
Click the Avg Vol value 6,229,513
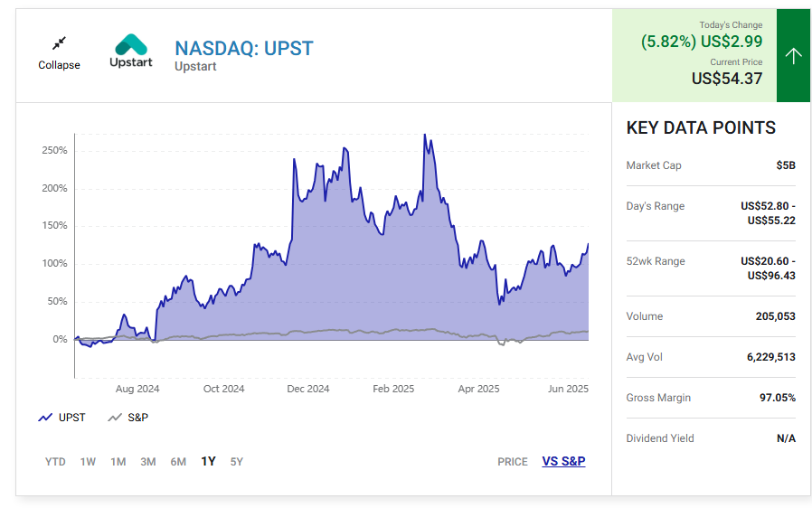click(x=771, y=357)
